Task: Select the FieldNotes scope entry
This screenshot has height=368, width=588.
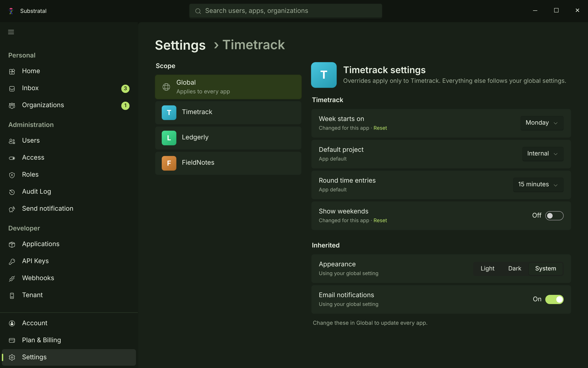Action: [x=228, y=163]
